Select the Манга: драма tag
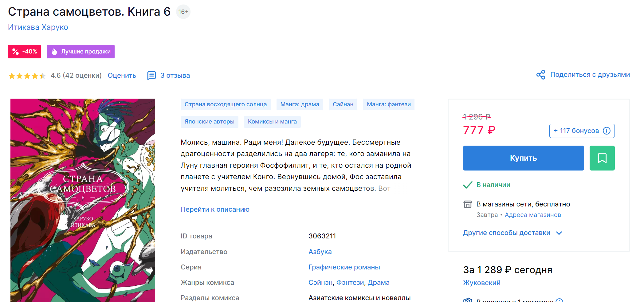Image resolution: width=644 pixels, height=302 pixels. (300, 104)
